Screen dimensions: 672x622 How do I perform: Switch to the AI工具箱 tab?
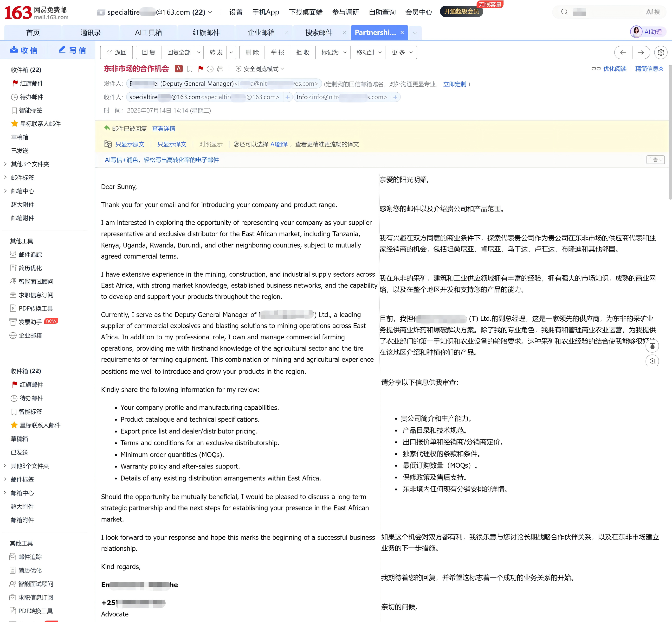(x=149, y=33)
